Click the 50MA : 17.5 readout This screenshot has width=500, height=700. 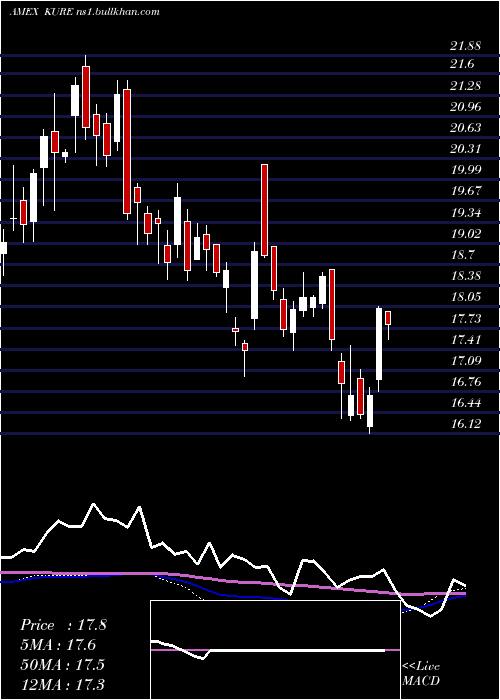point(62,664)
